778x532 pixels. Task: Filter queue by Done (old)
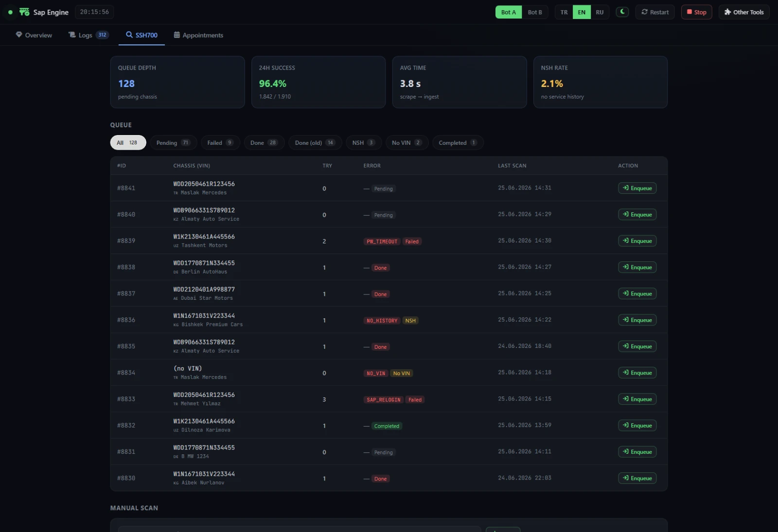pyautogui.click(x=315, y=142)
